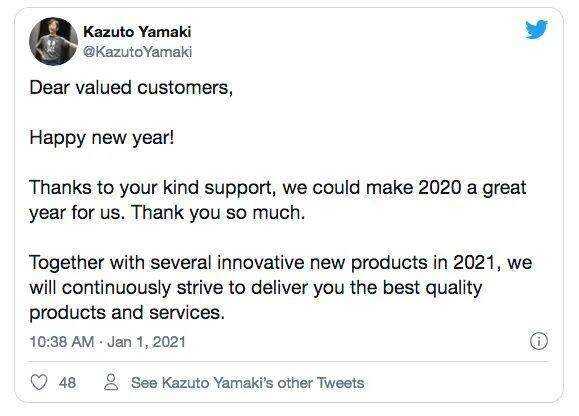Open the Twitter Ads info icon

coord(539,341)
